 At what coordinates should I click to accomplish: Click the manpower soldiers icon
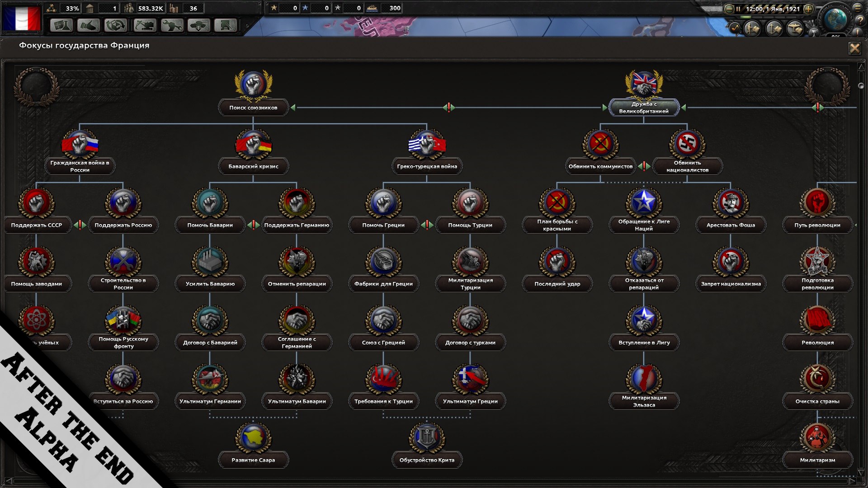(129, 8)
